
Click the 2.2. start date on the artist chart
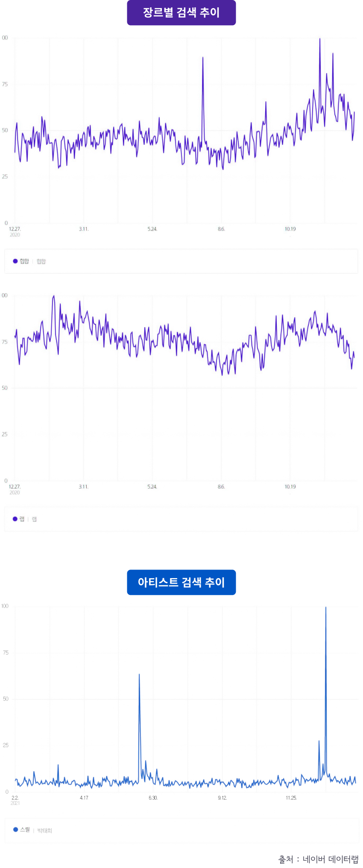tap(15, 798)
